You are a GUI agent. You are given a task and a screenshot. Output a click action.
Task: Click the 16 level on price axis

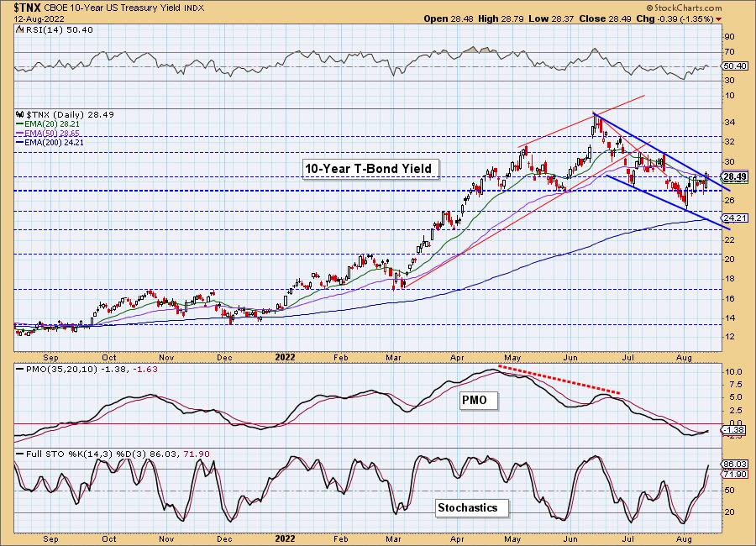click(x=729, y=298)
